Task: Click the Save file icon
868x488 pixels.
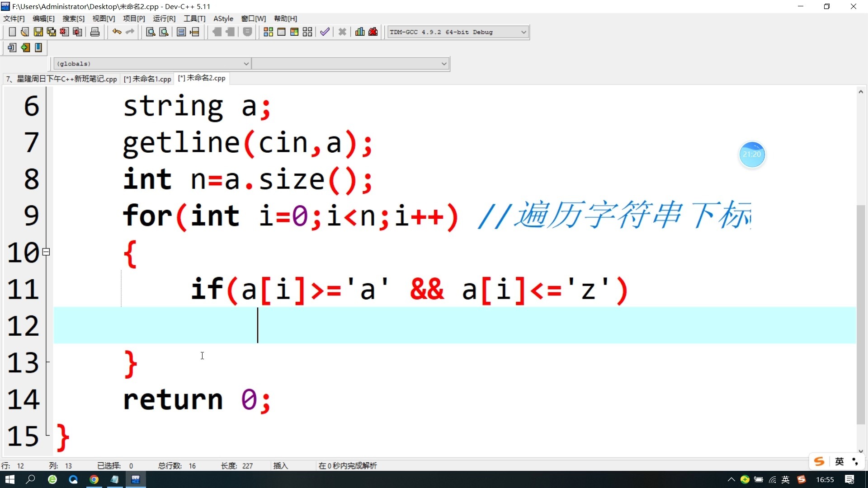Action: pyautogui.click(x=38, y=32)
